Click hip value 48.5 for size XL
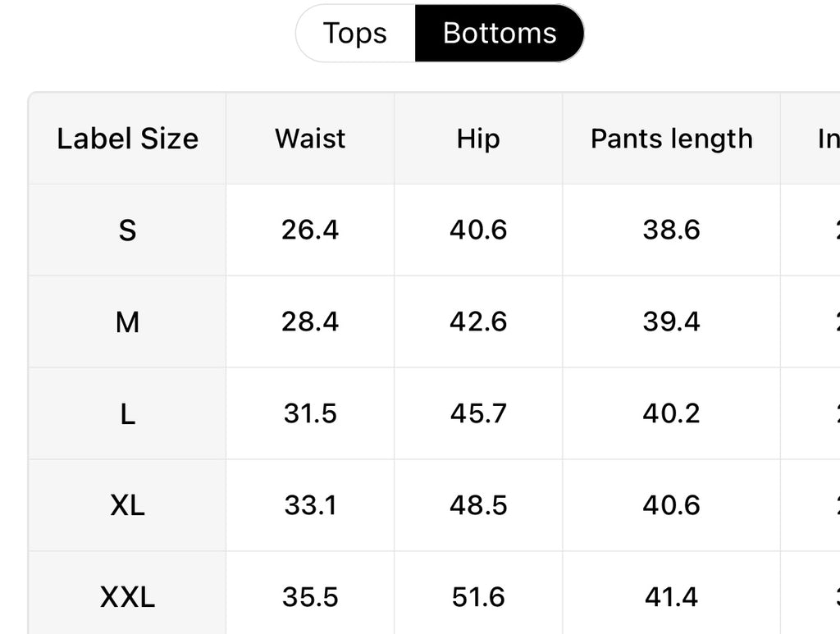This screenshot has width=840, height=634. point(477,505)
